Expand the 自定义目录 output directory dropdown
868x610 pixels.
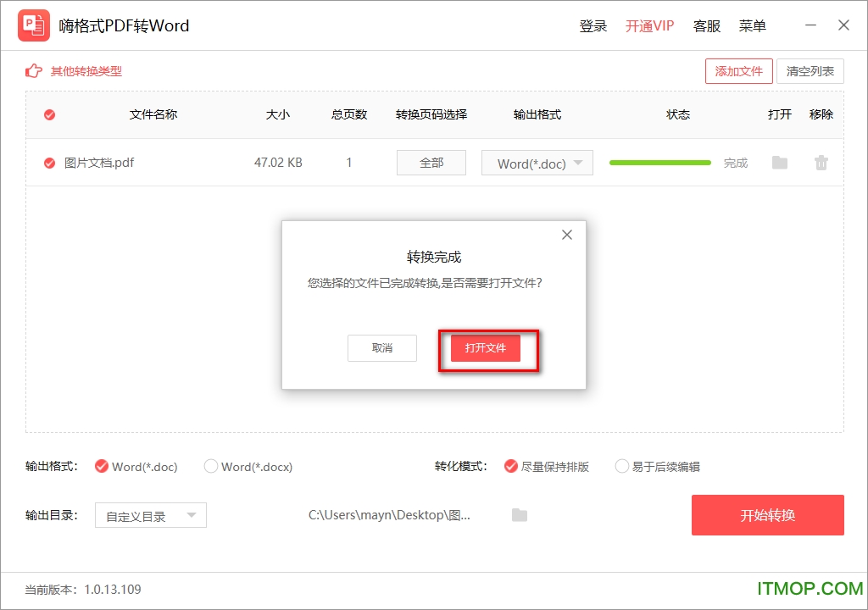point(150,515)
